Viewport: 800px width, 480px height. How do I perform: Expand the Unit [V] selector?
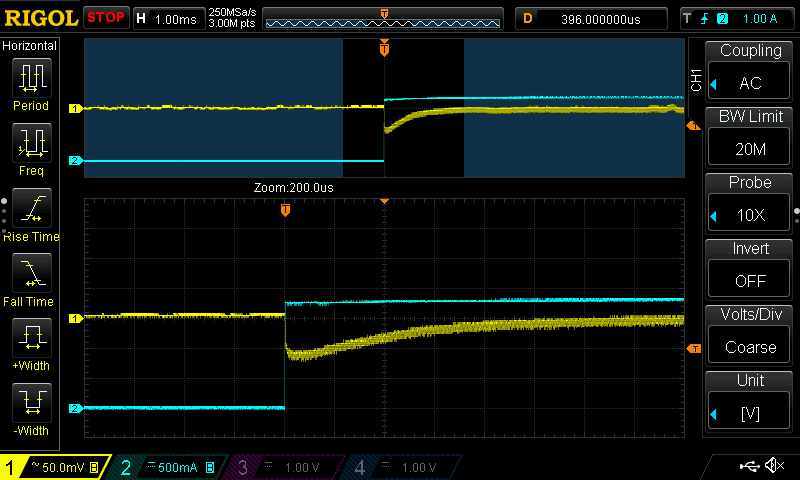(750, 398)
